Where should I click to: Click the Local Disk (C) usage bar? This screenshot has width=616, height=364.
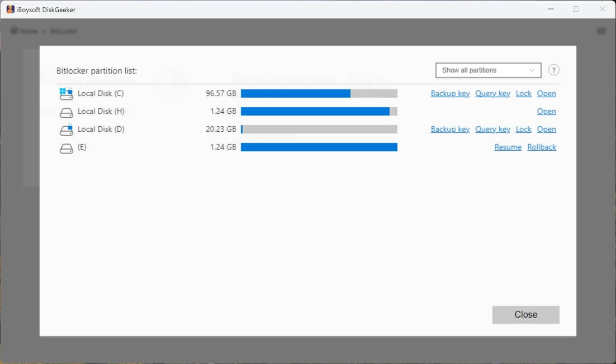319,93
